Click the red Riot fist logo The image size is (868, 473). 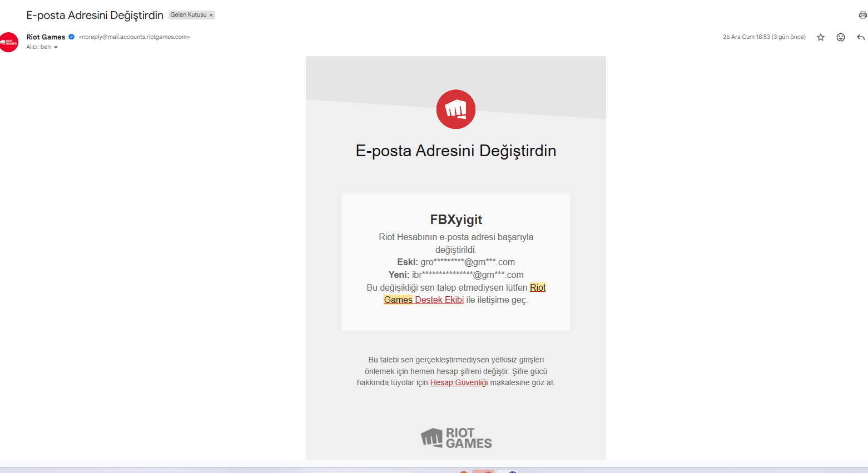(456, 109)
